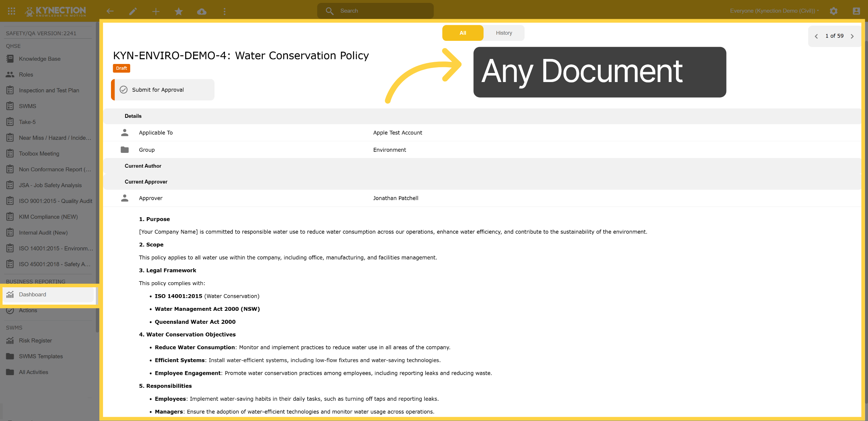Click the Dashboard chart icon
This screenshot has width=868, height=421.
point(10,294)
